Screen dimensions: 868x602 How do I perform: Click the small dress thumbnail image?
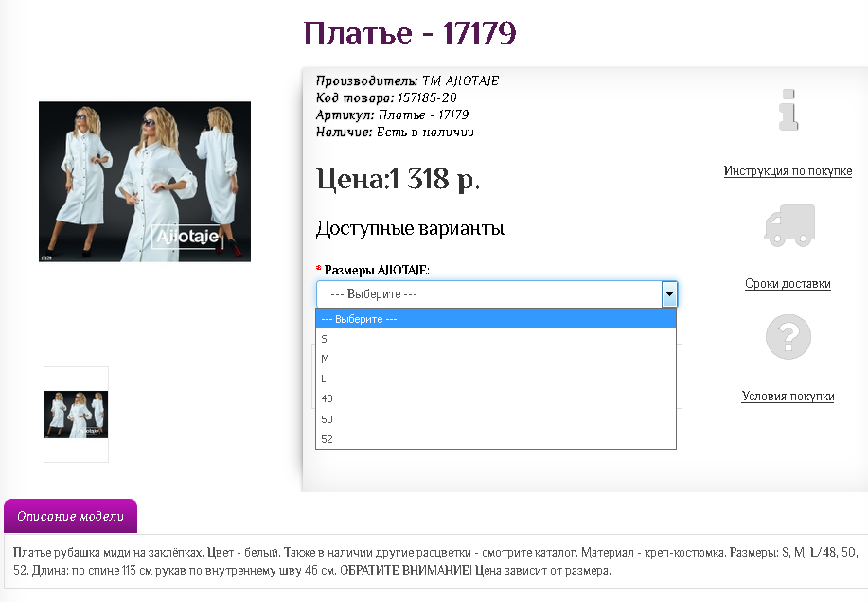[76, 415]
